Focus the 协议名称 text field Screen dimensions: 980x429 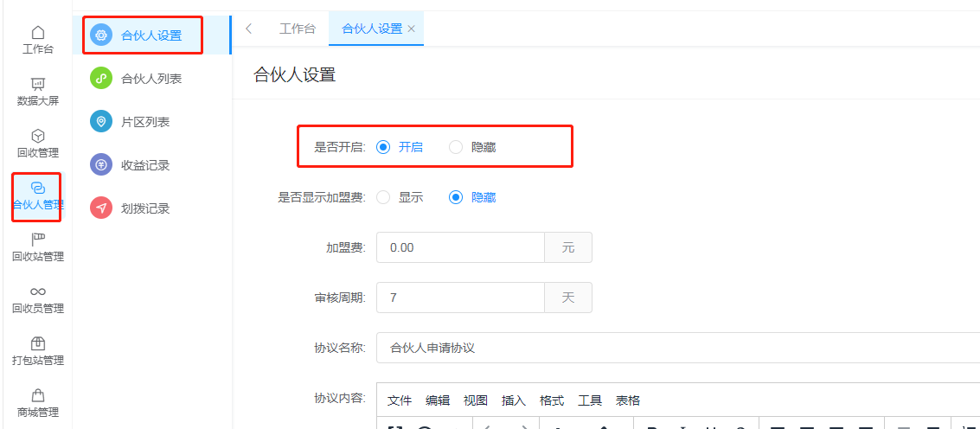point(678,348)
